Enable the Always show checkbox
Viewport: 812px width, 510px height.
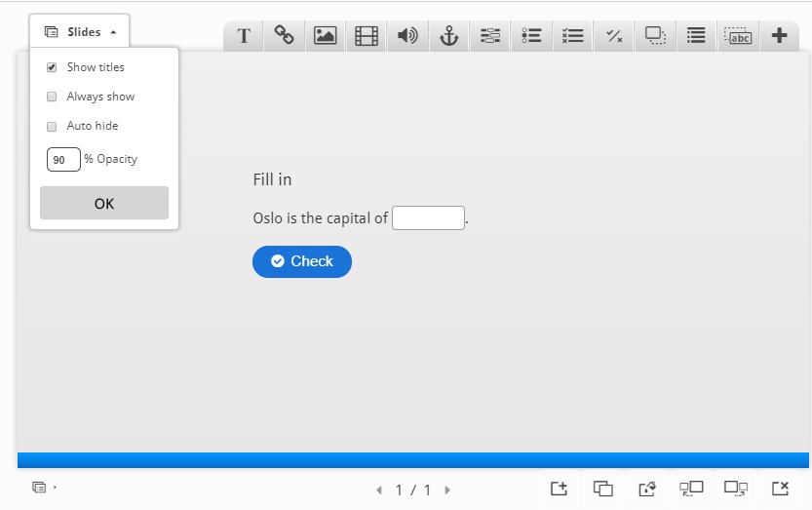tap(52, 97)
